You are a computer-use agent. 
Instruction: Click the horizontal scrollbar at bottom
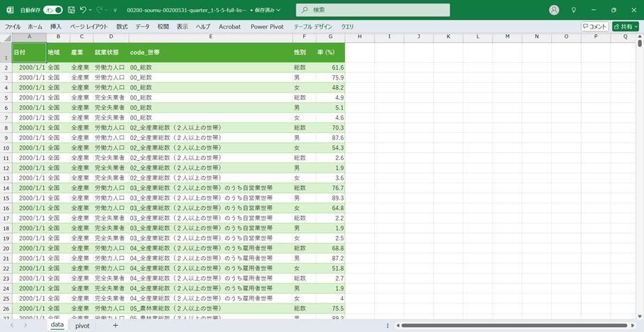coord(516,326)
